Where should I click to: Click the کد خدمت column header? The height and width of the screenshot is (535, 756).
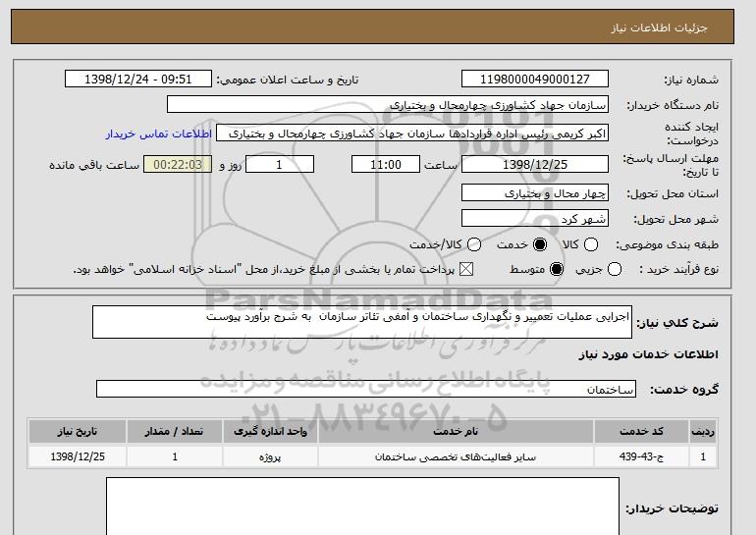[641, 431]
